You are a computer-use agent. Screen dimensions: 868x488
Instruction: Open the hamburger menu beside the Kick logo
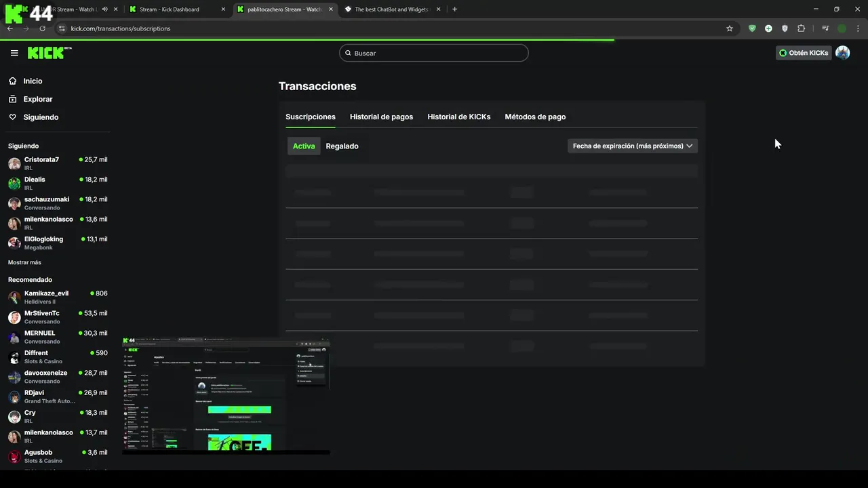point(14,53)
